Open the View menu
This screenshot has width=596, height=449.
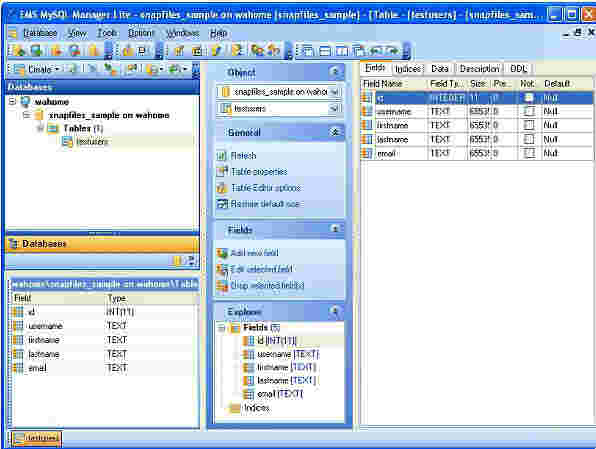[x=77, y=33]
